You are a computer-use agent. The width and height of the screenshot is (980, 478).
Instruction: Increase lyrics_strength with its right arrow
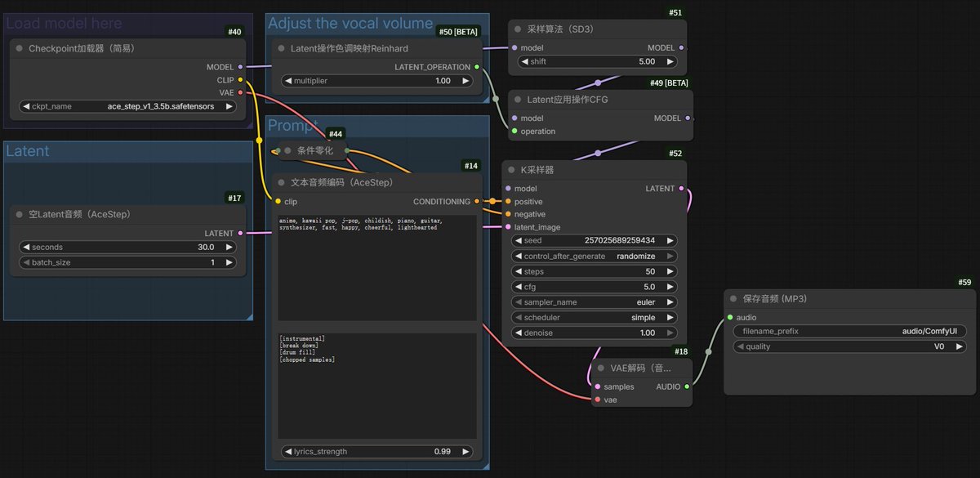[x=466, y=451]
